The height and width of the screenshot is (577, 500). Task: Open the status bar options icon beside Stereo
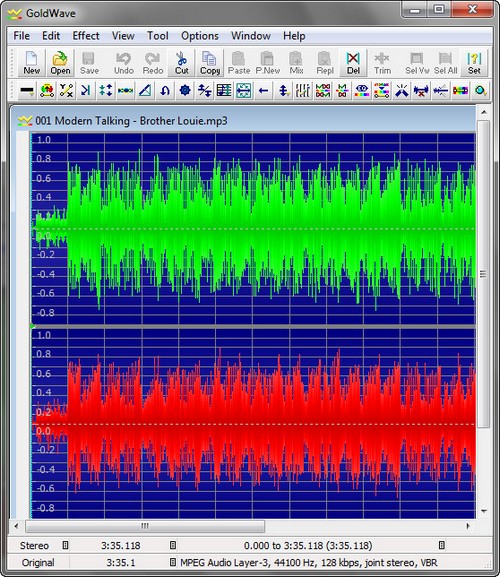[x=65, y=545]
